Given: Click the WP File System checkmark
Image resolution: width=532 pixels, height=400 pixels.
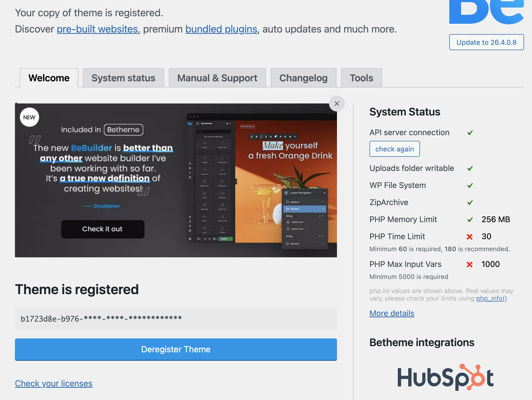Looking at the screenshot, I should pyautogui.click(x=470, y=185).
